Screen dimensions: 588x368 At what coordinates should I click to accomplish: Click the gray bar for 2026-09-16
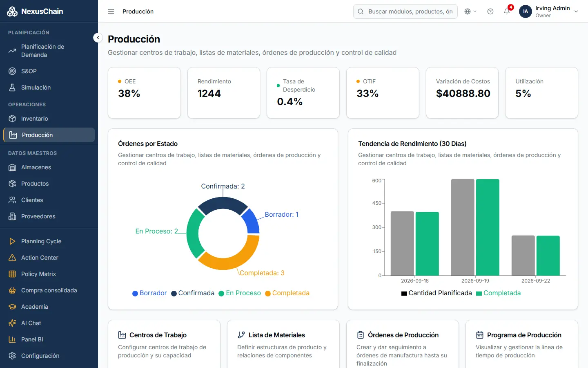pyautogui.click(x=402, y=244)
